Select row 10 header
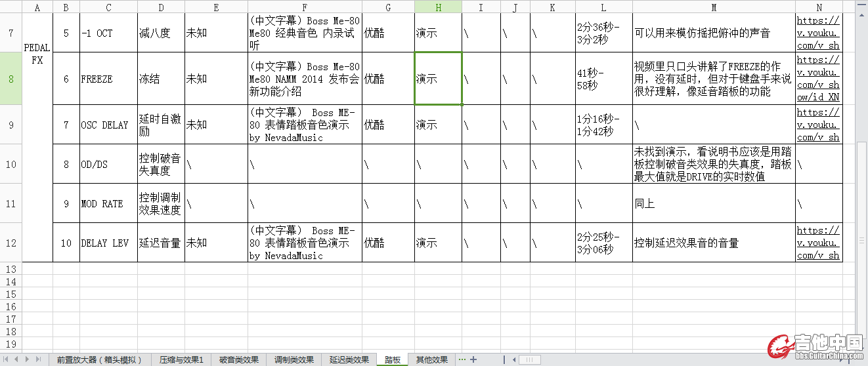The width and height of the screenshot is (868, 366). point(11,164)
